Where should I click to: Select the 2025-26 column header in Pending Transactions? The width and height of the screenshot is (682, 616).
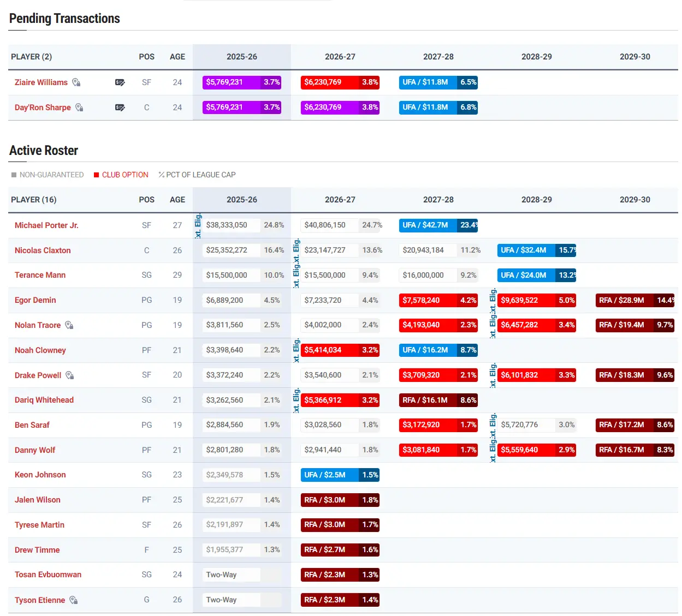(241, 57)
